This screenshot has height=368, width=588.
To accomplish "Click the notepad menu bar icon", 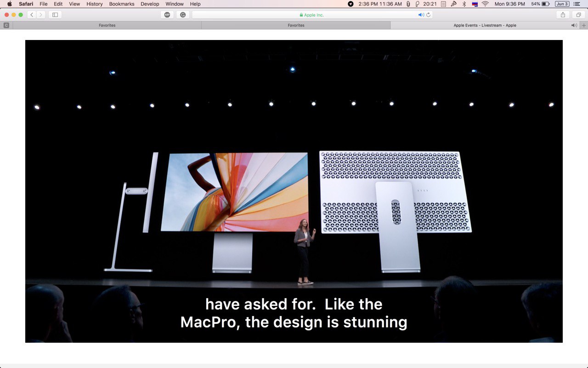I will click(443, 4).
